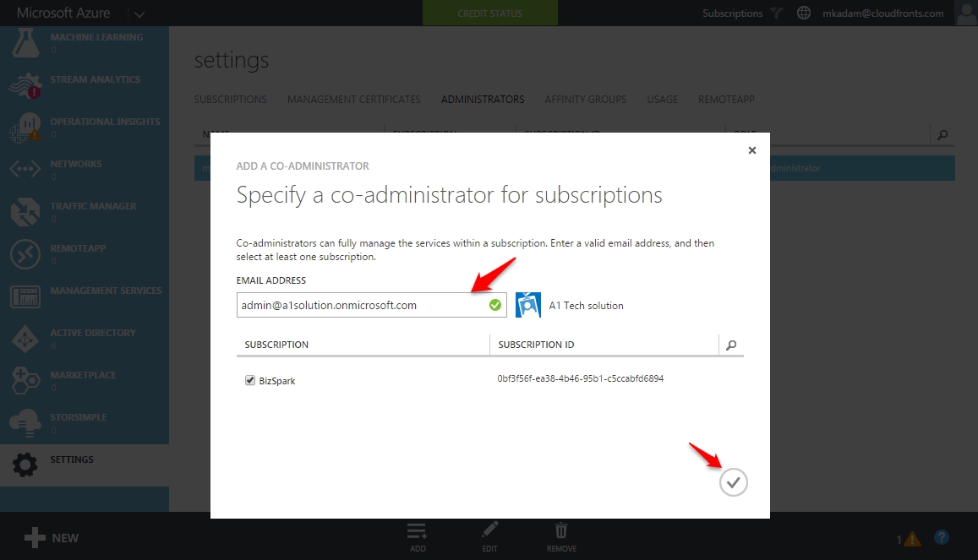Click the Credit Status green button
This screenshot has width=978, height=560.
pos(490,13)
